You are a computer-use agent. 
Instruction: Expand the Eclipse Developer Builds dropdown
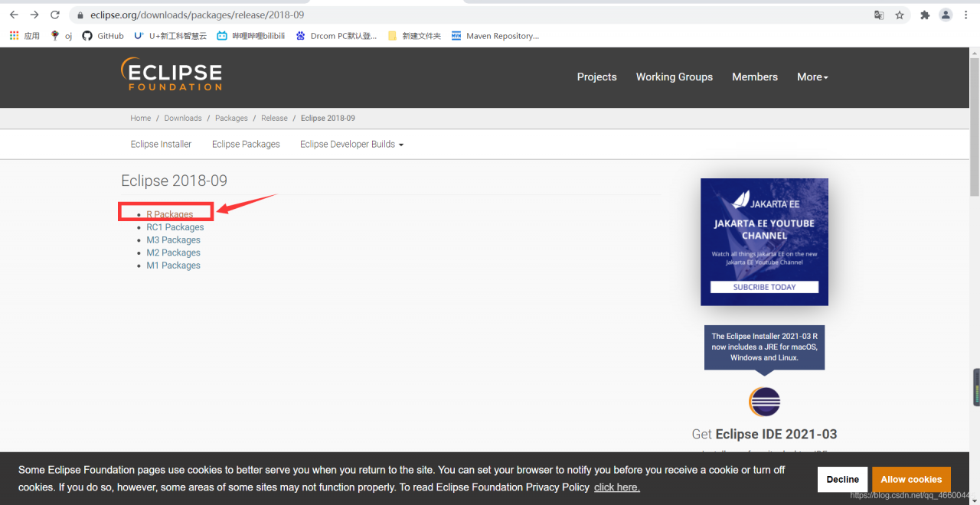(x=351, y=144)
